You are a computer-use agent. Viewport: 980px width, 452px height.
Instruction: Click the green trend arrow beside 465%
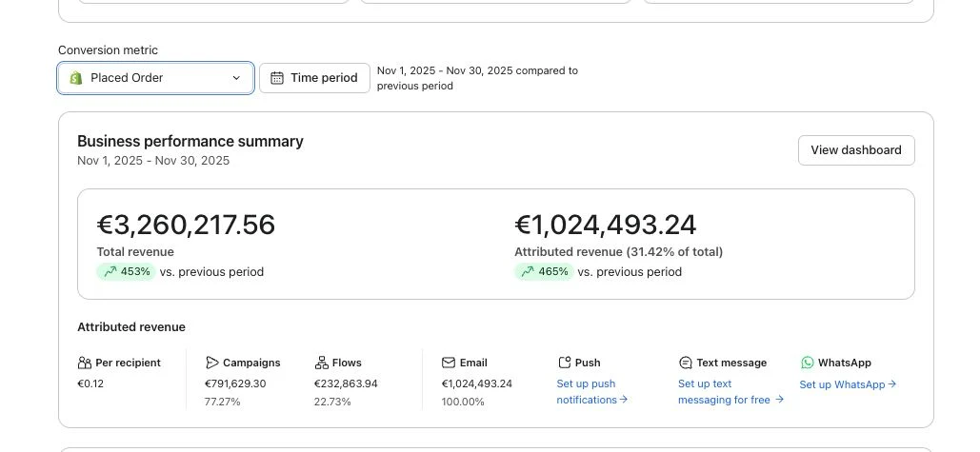[x=528, y=271]
